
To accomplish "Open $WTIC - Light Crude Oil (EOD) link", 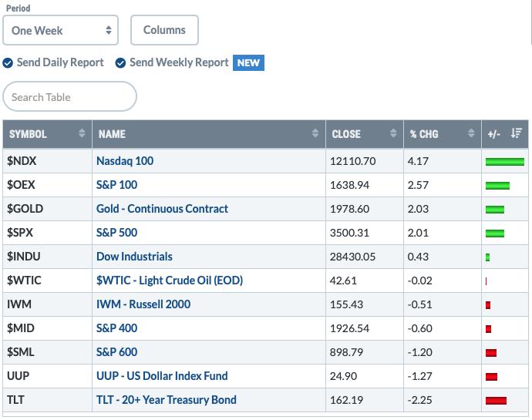I will (170, 281).
